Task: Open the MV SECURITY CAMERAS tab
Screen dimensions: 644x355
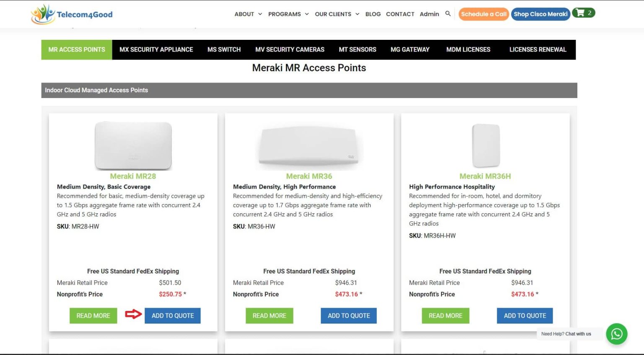Action: click(x=290, y=49)
